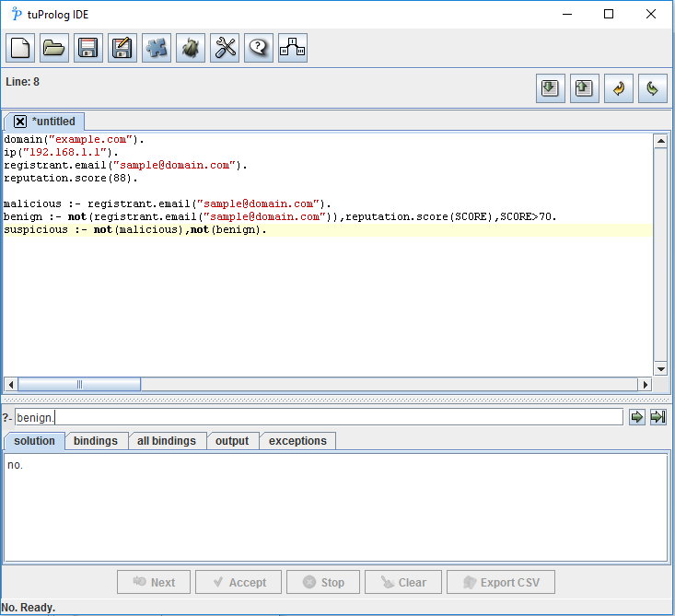
Task: Create a new theory file
Action: 20,49
